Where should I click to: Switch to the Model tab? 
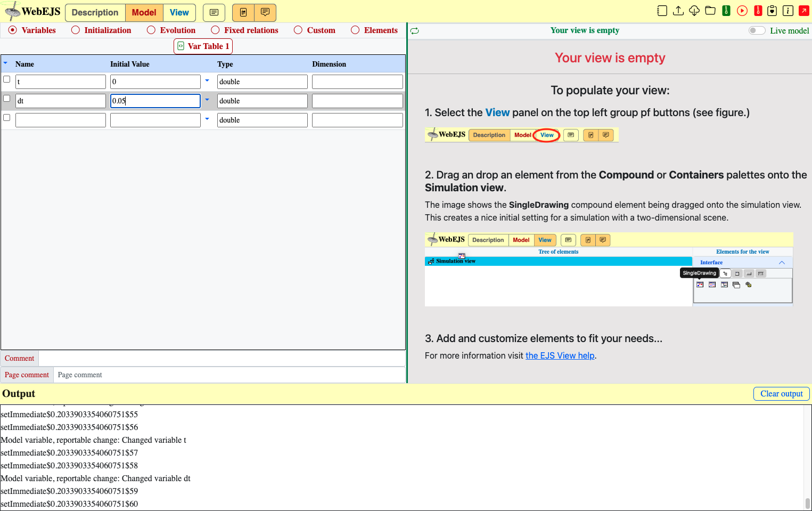point(144,12)
